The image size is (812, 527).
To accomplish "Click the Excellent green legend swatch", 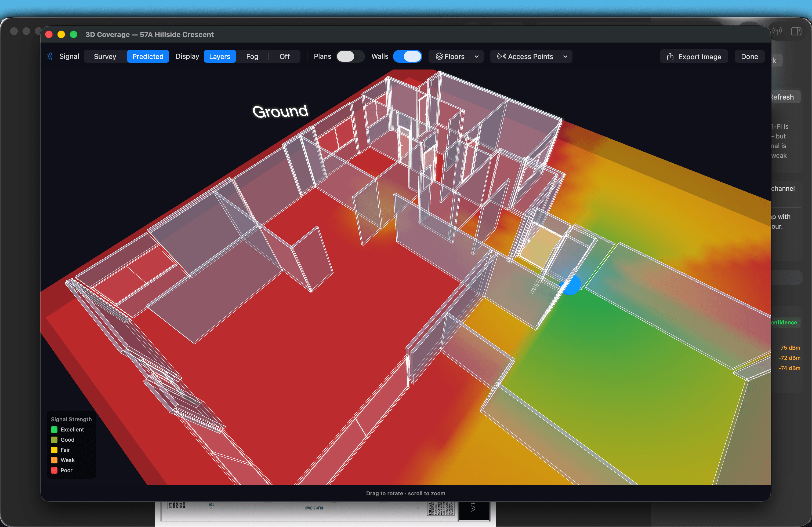I will point(54,430).
